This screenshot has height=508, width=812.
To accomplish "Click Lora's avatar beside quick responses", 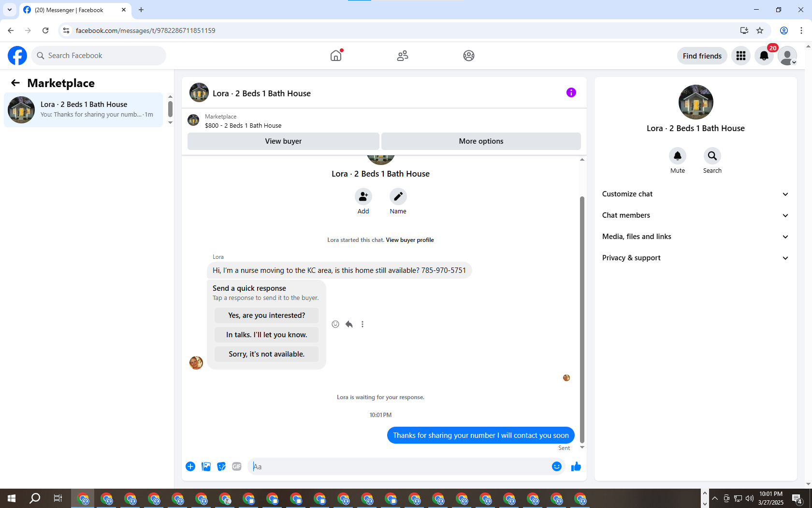I will [x=196, y=363].
